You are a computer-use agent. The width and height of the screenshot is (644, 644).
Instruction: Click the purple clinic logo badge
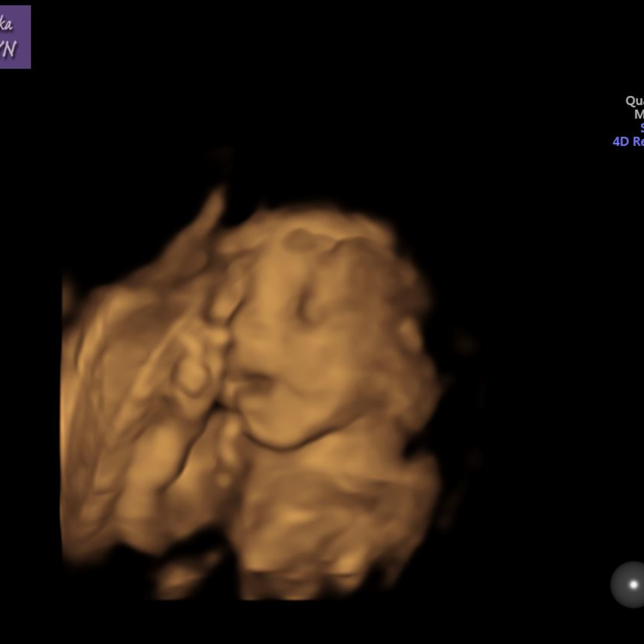point(15,37)
